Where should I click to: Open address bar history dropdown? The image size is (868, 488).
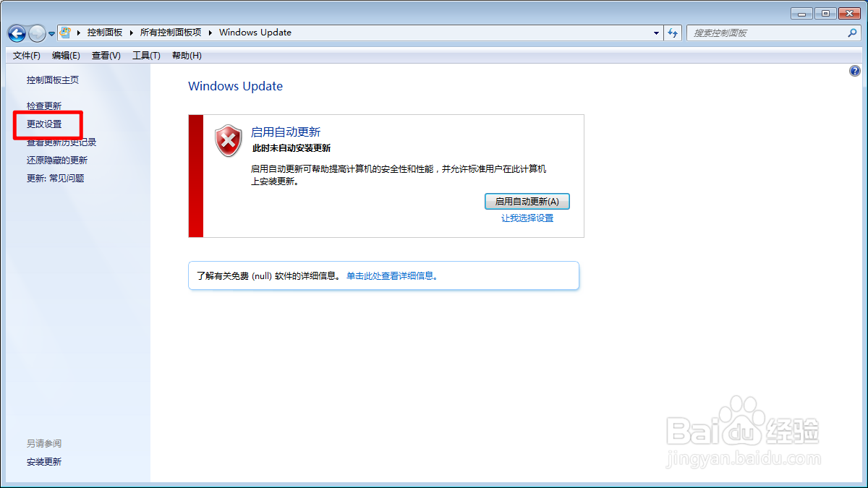click(x=656, y=33)
